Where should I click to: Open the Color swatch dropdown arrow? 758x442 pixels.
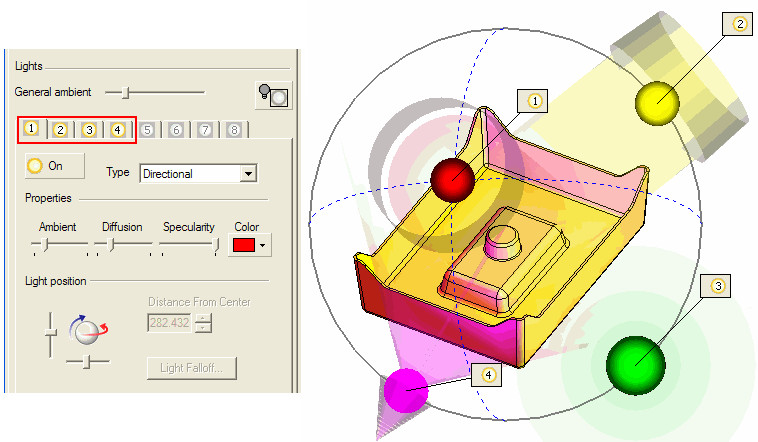coord(262,245)
